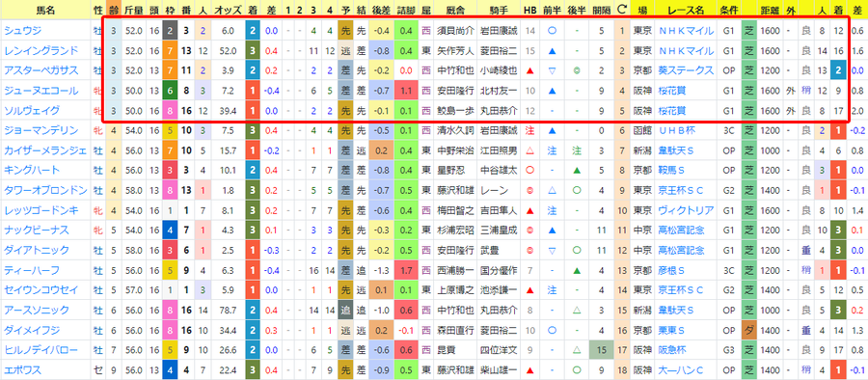Sort by 馬名 column header
The width and height of the screenshot is (868, 380).
click(x=45, y=10)
